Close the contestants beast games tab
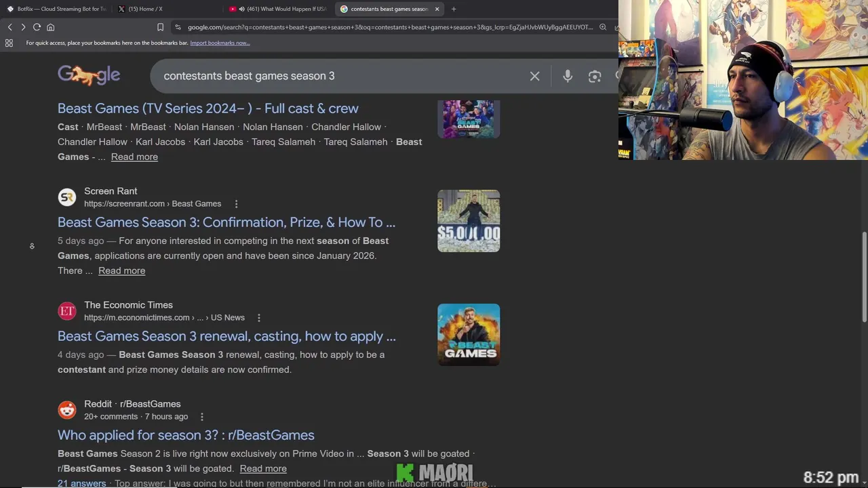Screen dimensions: 868x488 (x=437, y=9)
